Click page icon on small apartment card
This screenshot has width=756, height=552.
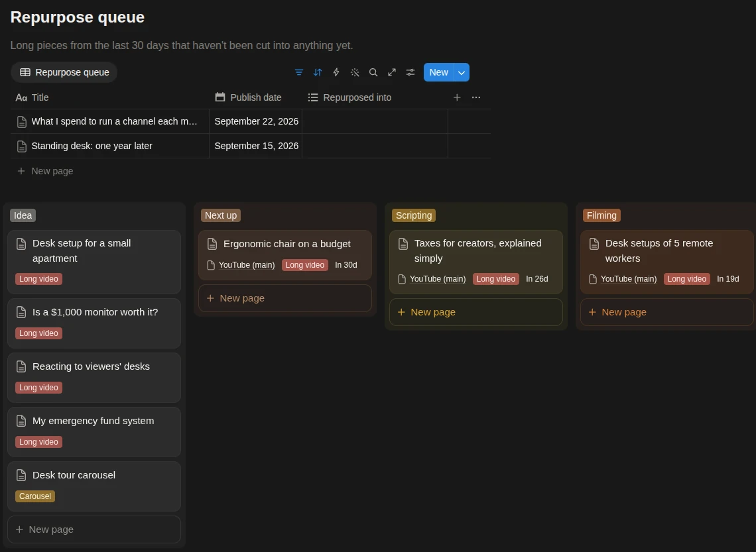pyautogui.click(x=21, y=244)
